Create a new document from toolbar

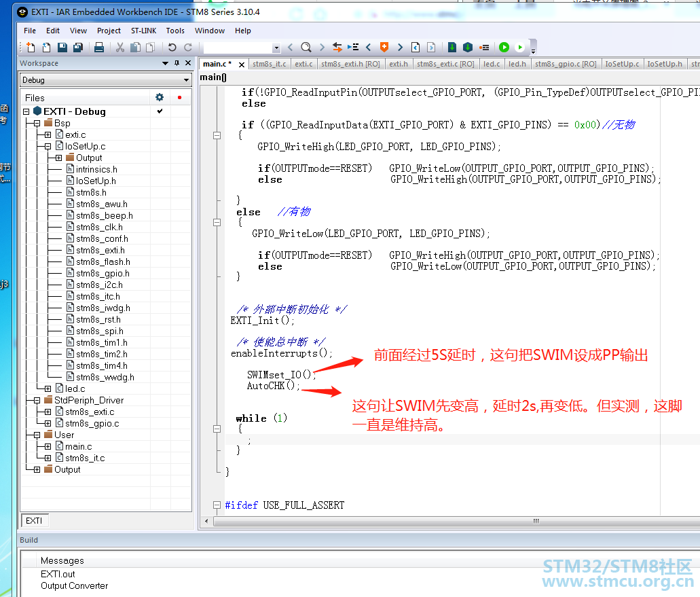[31, 47]
